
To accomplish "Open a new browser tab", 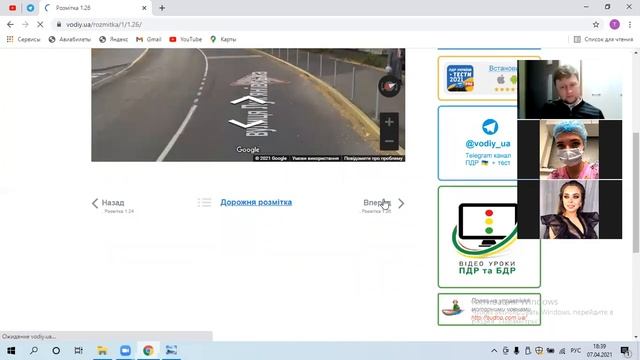I will tap(162, 8).
